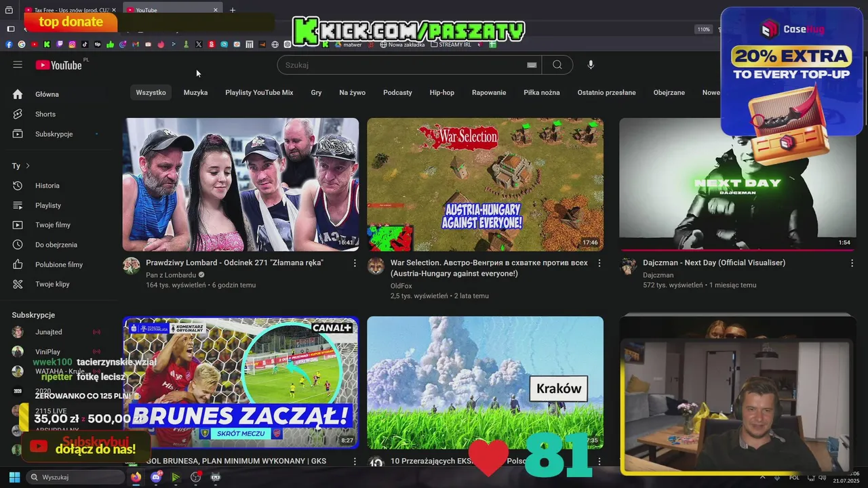Select the Wszystko filter chip
This screenshot has width=868, height=488.
pos(151,92)
